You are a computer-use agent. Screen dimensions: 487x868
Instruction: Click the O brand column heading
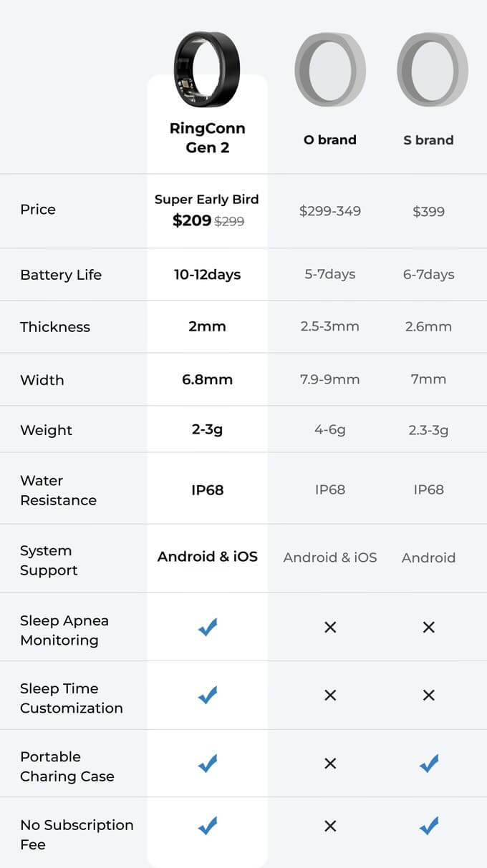[330, 140]
